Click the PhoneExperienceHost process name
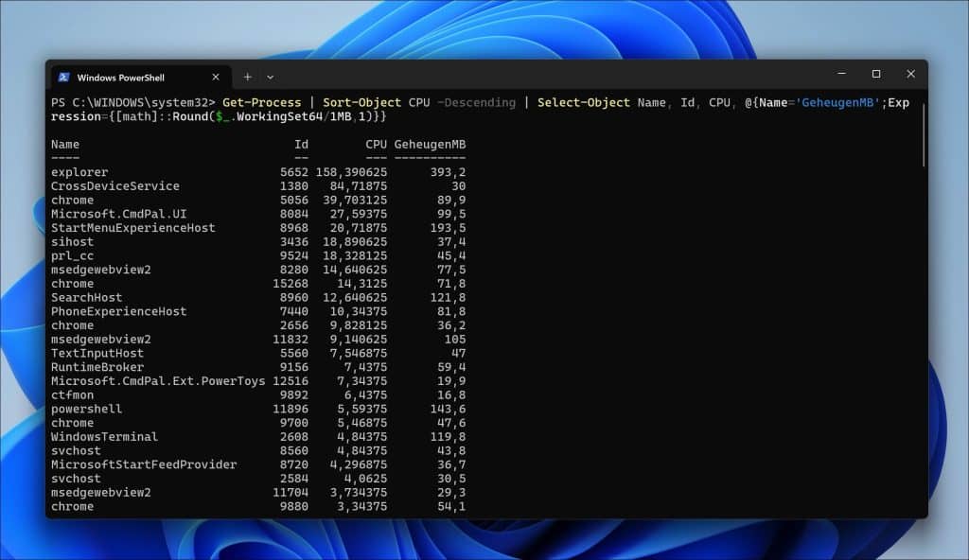The height and width of the screenshot is (560, 969). pyautogui.click(x=118, y=311)
